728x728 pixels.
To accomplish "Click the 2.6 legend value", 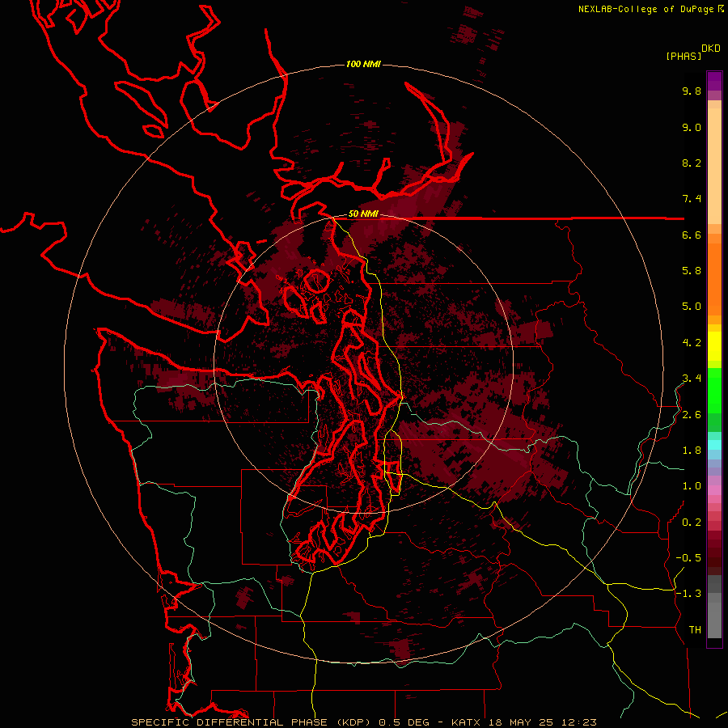I will [692, 415].
